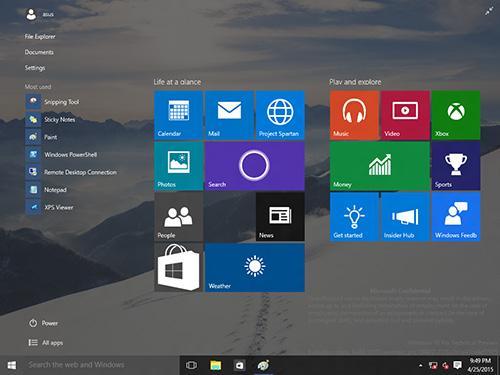Click the Life at a glance group title
Image resolution: width=500 pixels, height=375 pixels.
click(x=177, y=82)
